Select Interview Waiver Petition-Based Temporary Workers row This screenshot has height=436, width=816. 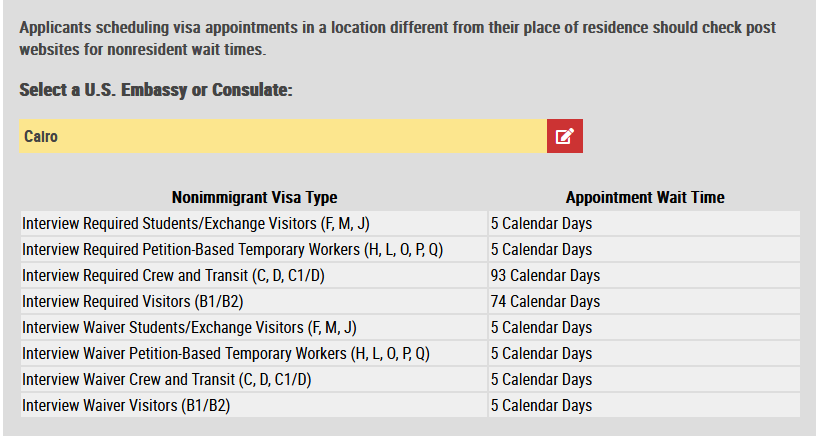[x=410, y=353]
